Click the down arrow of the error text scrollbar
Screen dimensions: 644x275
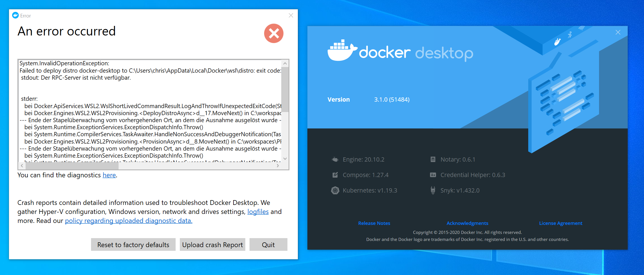(x=285, y=158)
